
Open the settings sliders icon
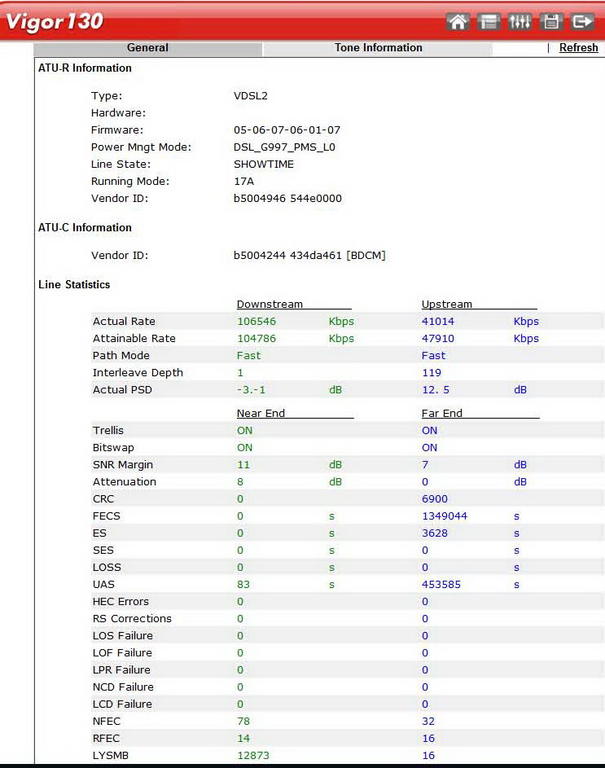point(520,22)
